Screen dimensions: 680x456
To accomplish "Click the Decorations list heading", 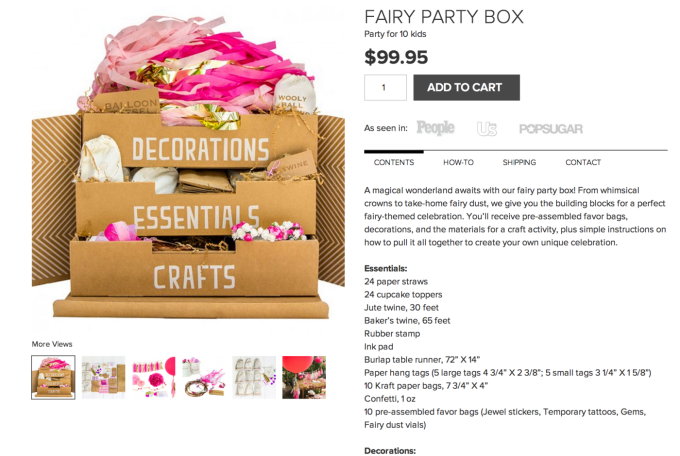I will pyautogui.click(x=390, y=450).
